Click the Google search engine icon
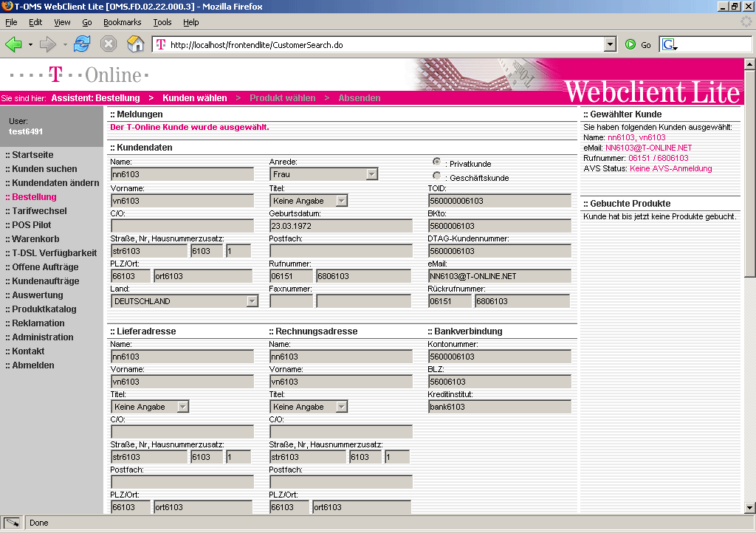 coord(669,44)
